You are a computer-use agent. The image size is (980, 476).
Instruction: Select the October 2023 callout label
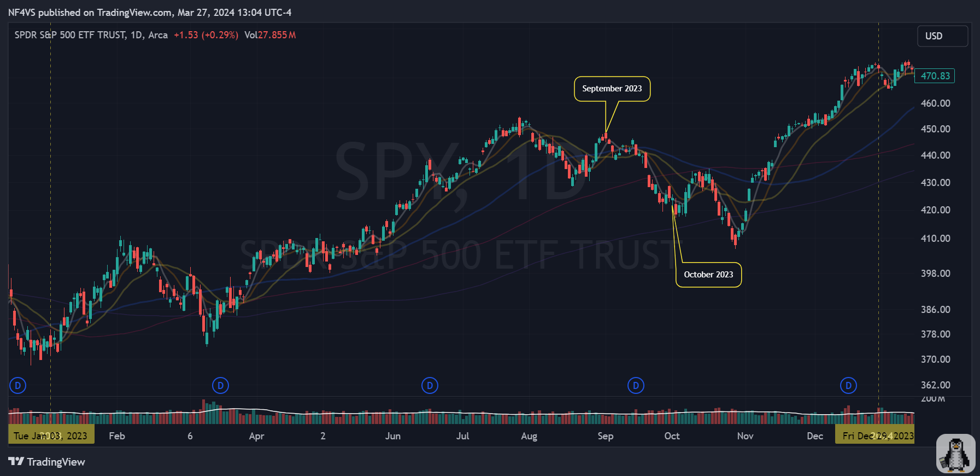[708, 275]
